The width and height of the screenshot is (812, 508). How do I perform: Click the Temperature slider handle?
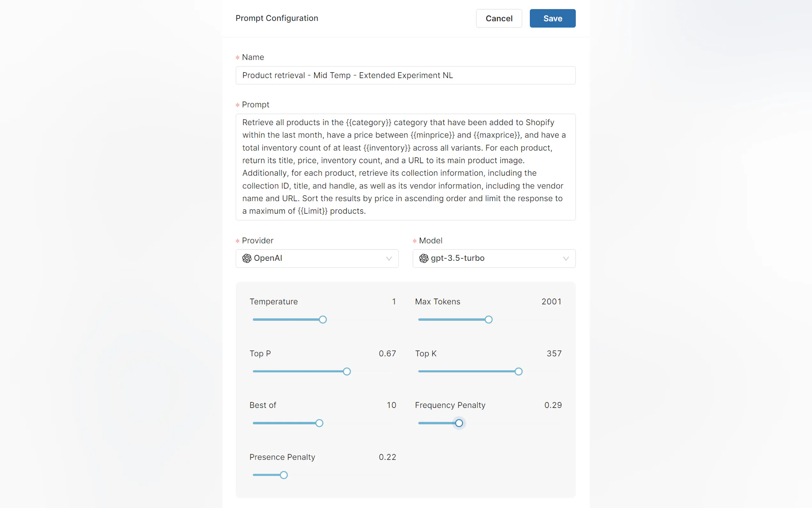[323, 320]
